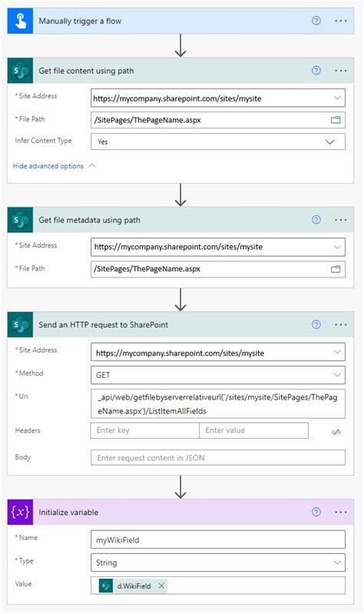Collapse Send an HTTP request to SharePoint header
364x614 pixels.
tap(180, 324)
